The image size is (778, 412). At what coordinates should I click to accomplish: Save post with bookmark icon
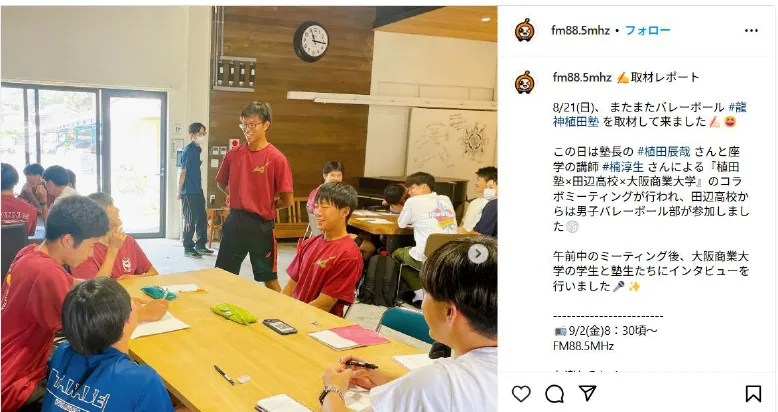753,394
